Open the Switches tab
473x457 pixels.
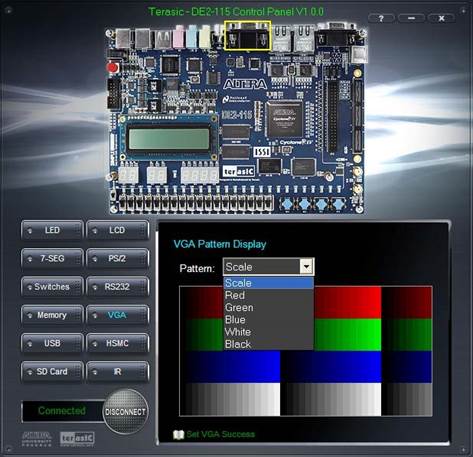pyautogui.click(x=52, y=287)
